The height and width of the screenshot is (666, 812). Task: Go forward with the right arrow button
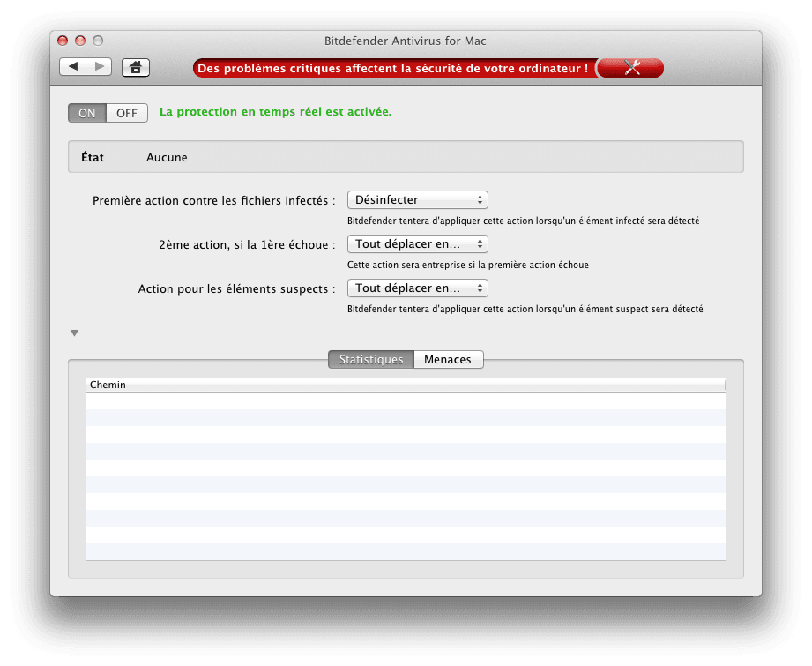[x=99, y=66]
